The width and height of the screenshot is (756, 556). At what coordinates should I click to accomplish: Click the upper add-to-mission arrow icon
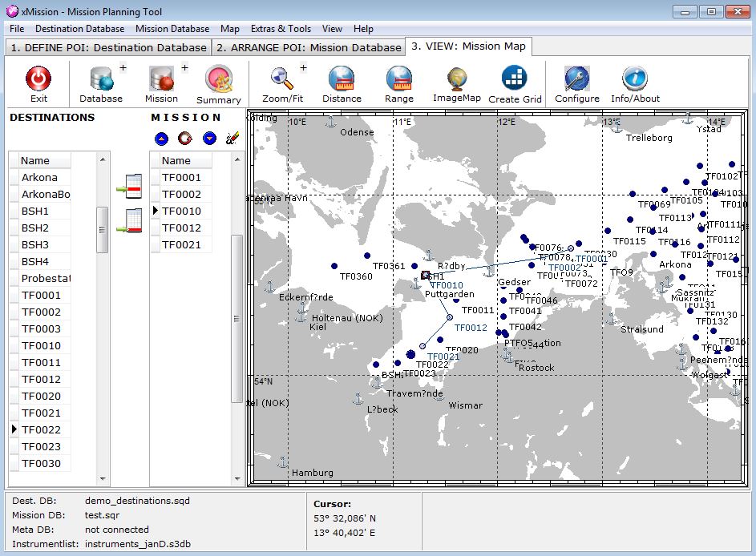pyautogui.click(x=128, y=187)
